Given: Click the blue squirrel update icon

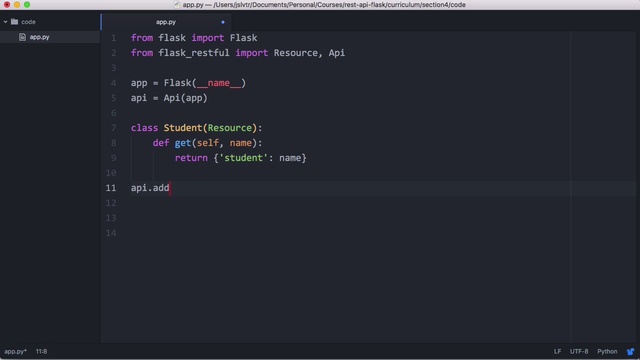Looking at the screenshot, I should (630, 351).
